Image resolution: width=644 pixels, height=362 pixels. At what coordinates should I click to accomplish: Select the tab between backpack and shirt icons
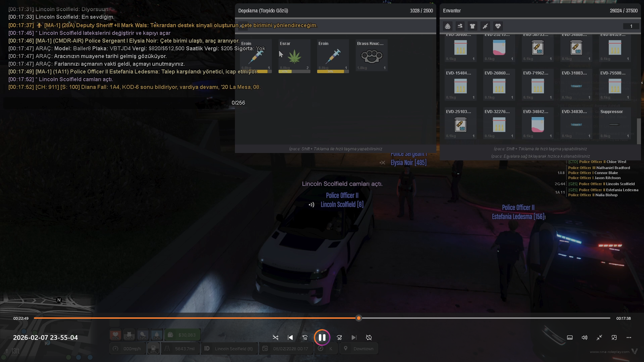(460, 26)
